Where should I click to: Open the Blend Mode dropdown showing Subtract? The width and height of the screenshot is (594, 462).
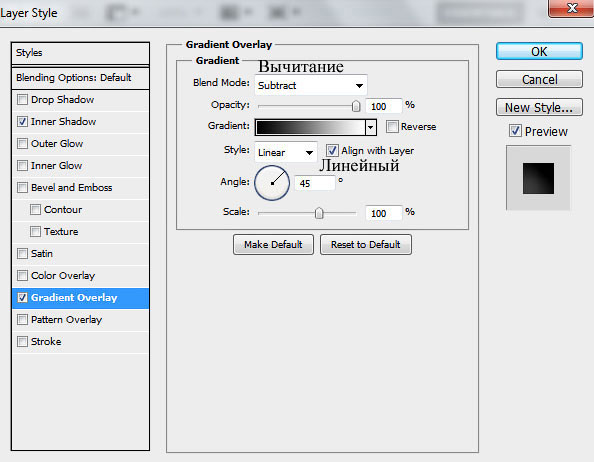tap(311, 85)
